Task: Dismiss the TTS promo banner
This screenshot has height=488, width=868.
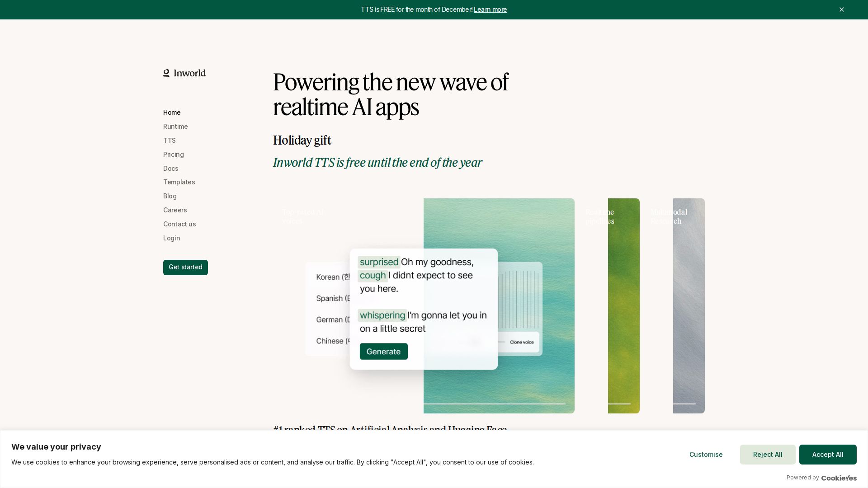Action: pyautogui.click(x=841, y=9)
